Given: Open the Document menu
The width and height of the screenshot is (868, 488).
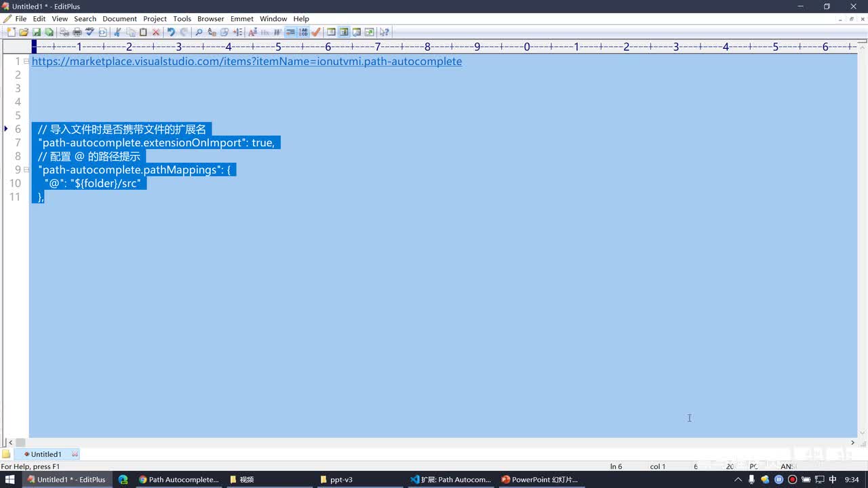Looking at the screenshot, I should pos(120,19).
